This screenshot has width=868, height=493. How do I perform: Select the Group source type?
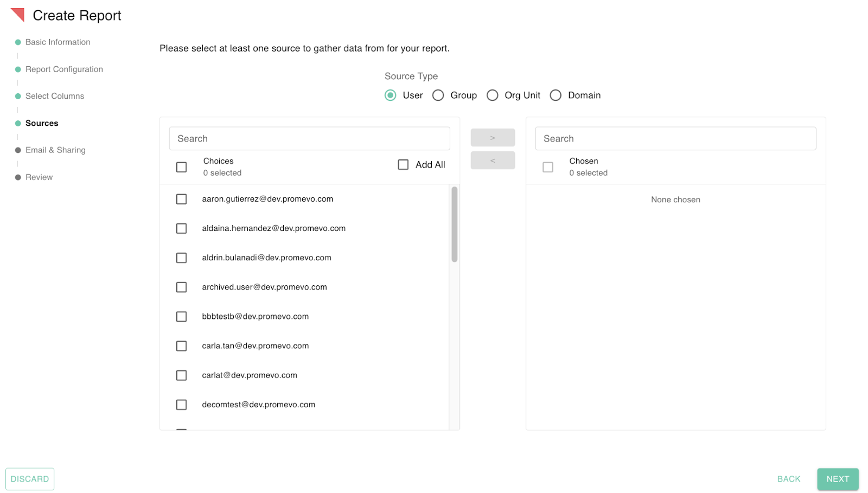[x=438, y=95]
